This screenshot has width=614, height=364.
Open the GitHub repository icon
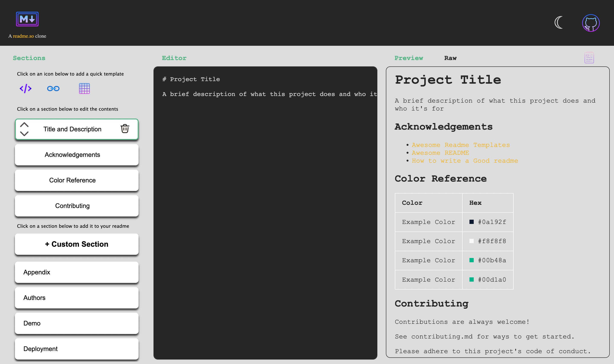[591, 23]
